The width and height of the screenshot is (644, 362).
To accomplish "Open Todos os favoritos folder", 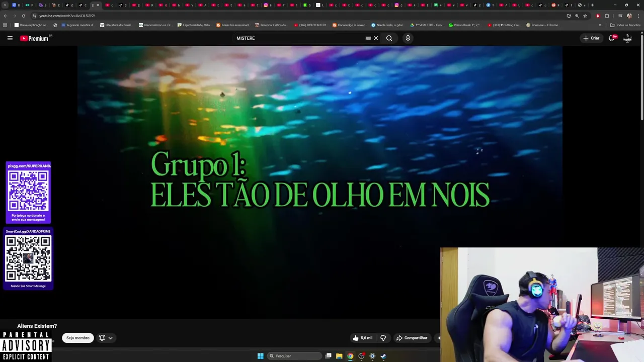I will [x=625, y=25].
